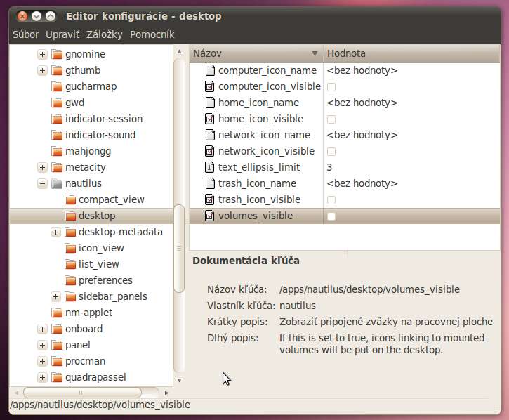Click the metacity folder icon
Screen dimensions: 509x420
point(57,168)
